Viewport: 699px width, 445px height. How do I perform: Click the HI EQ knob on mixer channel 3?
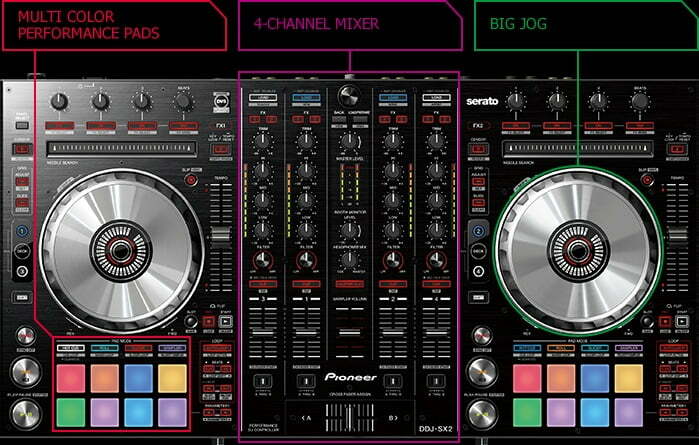263,170
